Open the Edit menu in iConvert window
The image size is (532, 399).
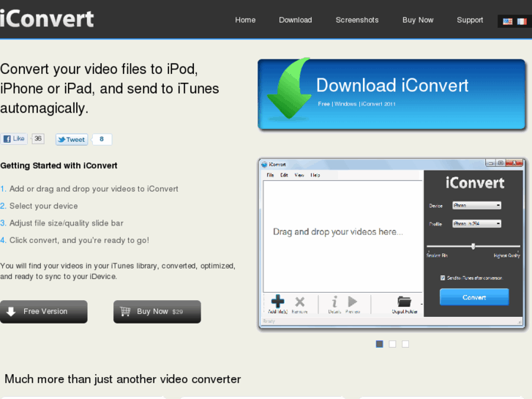284,175
